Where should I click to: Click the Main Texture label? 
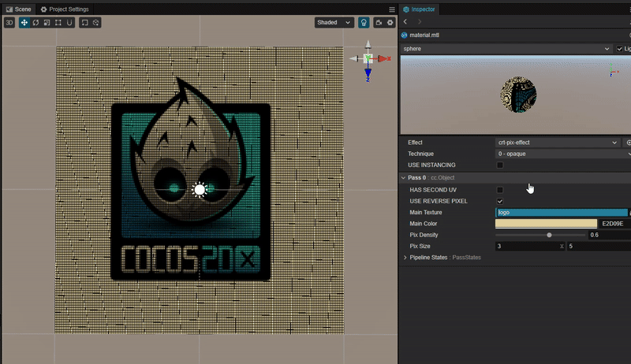point(425,213)
